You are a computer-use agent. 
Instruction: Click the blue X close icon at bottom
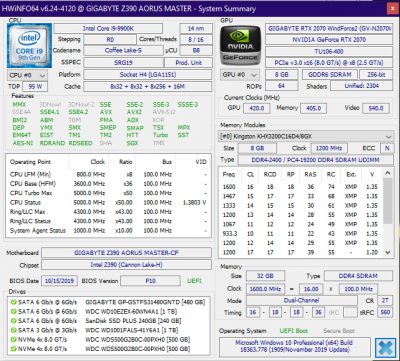point(386,347)
